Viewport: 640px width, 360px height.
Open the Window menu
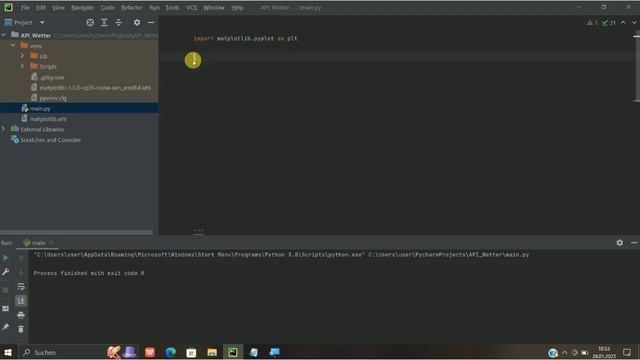[x=214, y=7]
